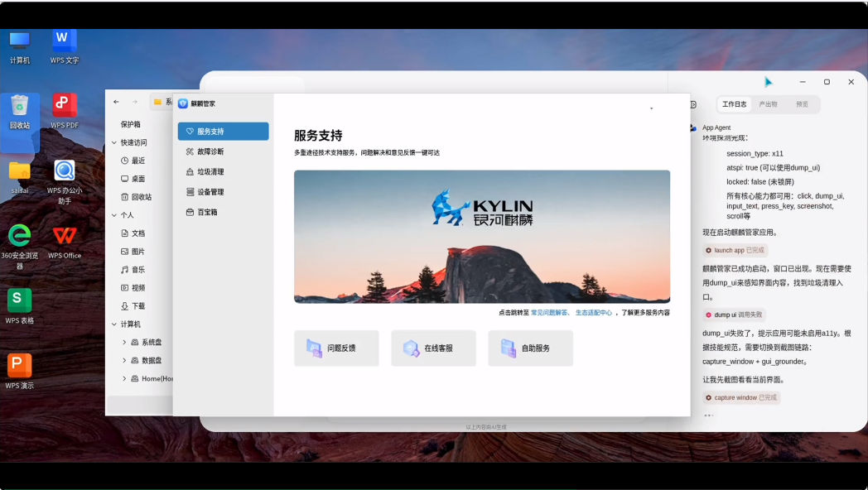The height and width of the screenshot is (490, 868).
Task: Launch WPS 办公小助手 from the desktop
Action: 65,182
